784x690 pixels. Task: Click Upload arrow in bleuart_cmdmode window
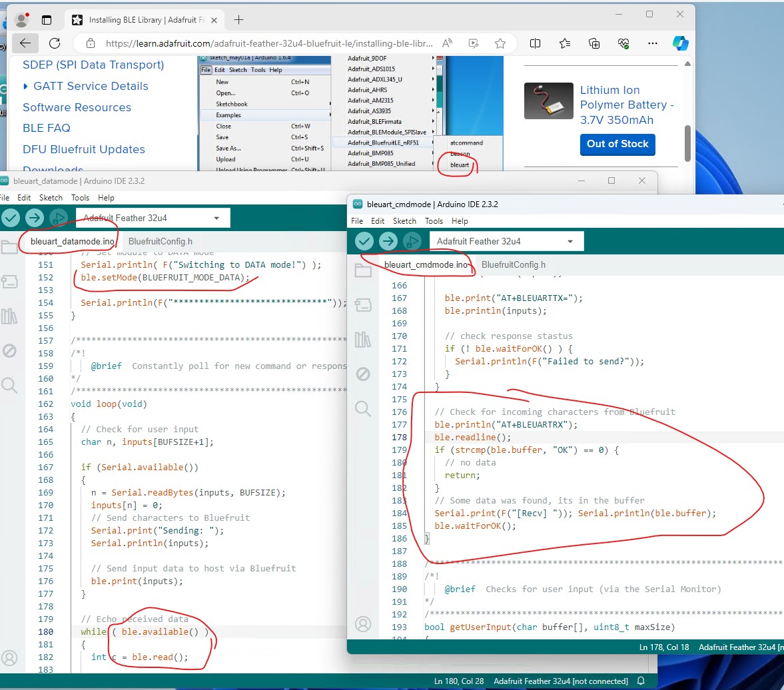[388, 241]
